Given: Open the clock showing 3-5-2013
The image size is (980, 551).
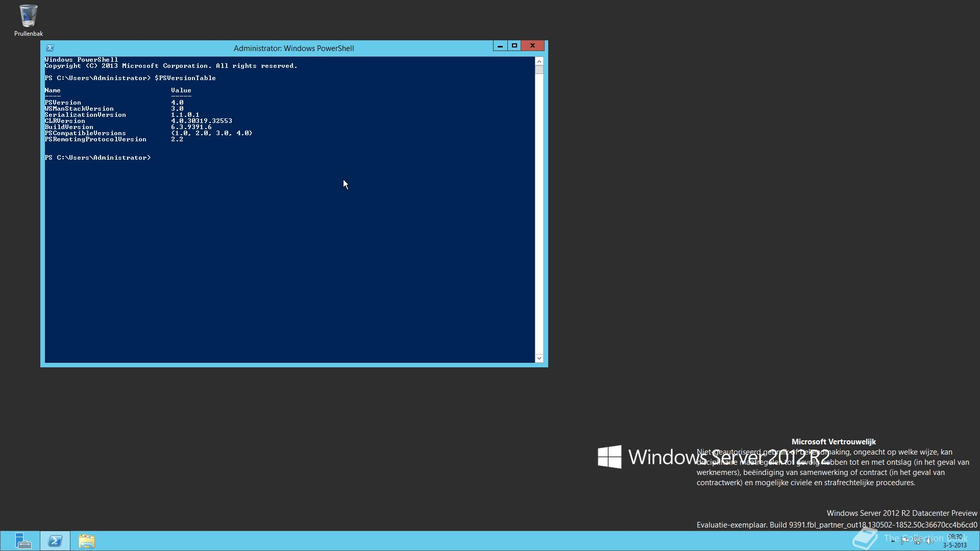Looking at the screenshot, I should tap(954, 541).
